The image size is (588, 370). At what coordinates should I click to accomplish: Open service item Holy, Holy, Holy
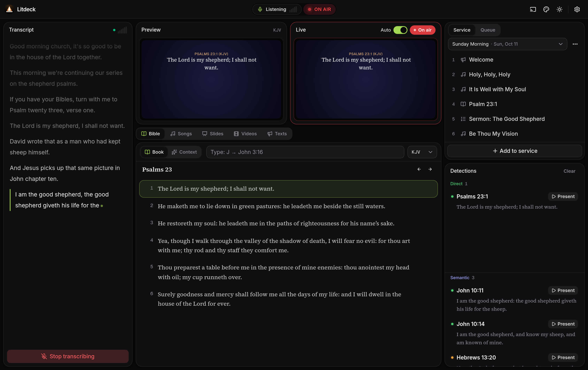pos(514,74)
